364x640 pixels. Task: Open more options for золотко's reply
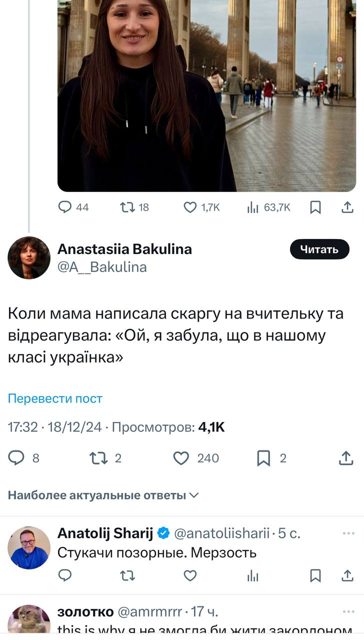coord(348,611)
